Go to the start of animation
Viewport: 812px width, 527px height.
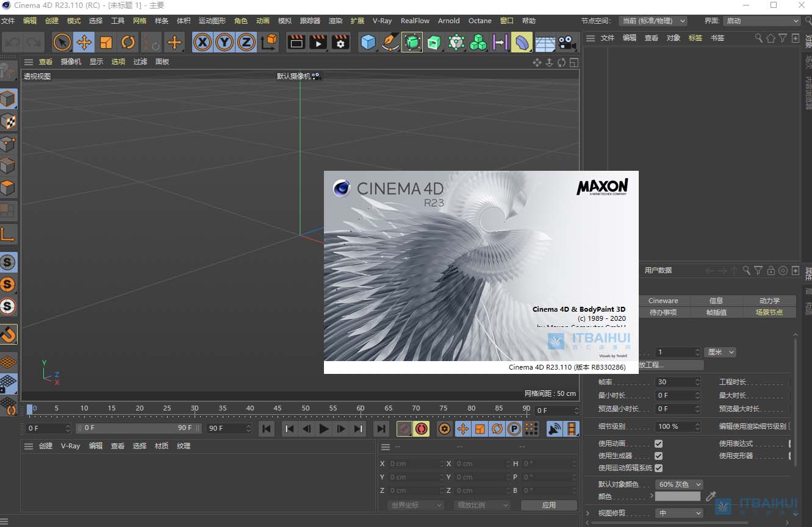point(267,429)
